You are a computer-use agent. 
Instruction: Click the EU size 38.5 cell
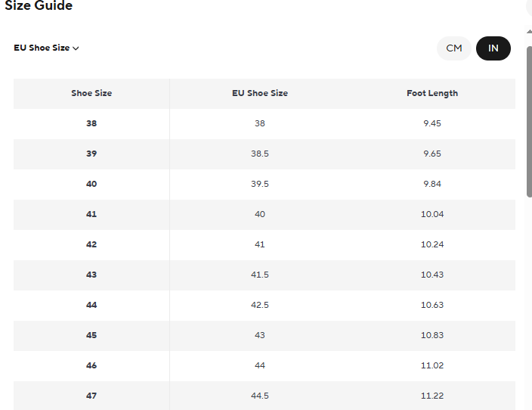coord(260,154)
